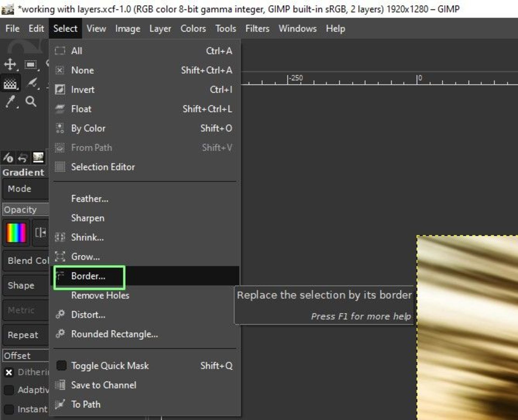Adjust the Opacity slider field
Screen dimensions: 518x420
tap(26, 210)
